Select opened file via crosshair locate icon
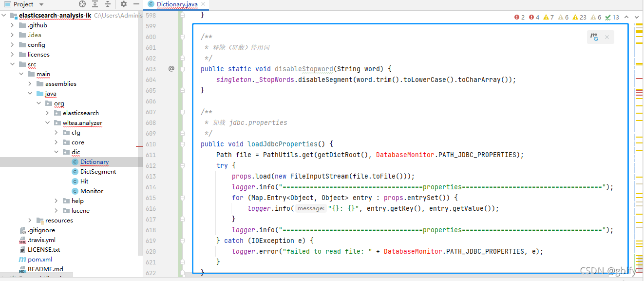Viewport: 644px width, 281px height. tap(82, 4)
